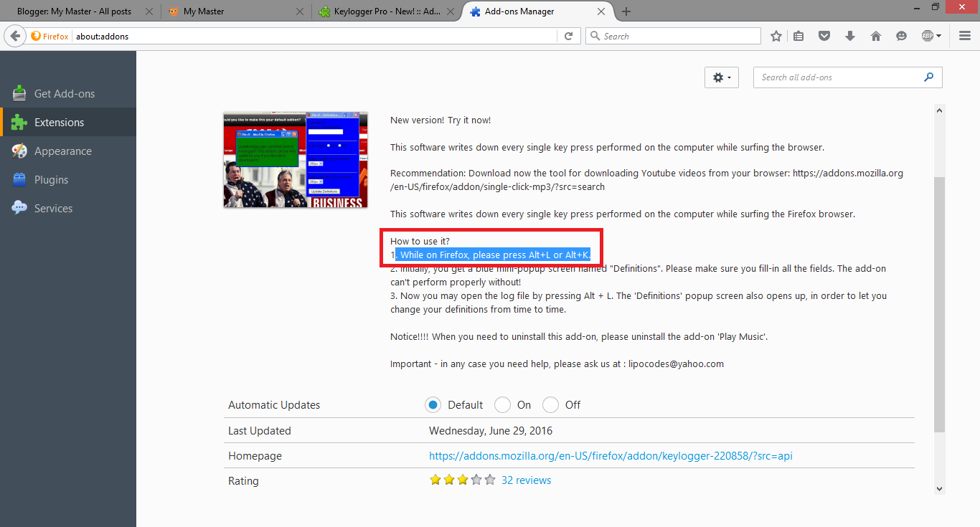Click the scroll up arrow of detail pane
The width and height of the screenshot is (980, 527).
tap(940, 110)
